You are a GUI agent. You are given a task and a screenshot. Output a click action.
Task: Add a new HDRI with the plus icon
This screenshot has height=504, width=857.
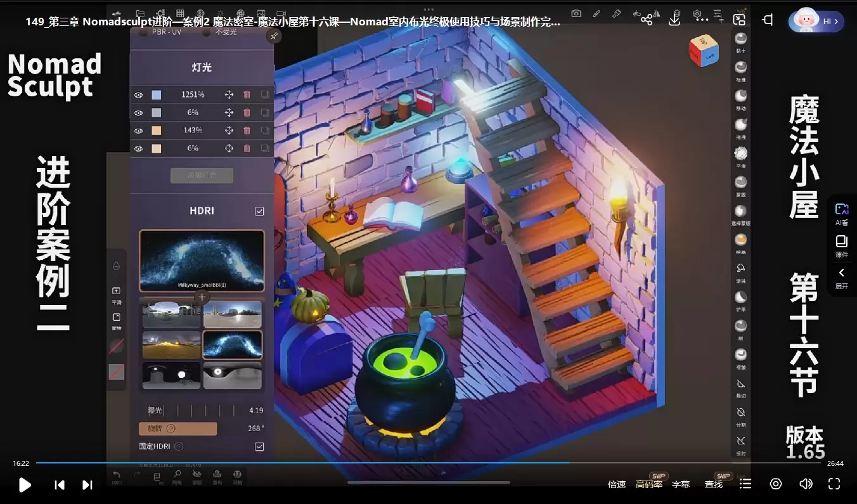coord(202,297)
